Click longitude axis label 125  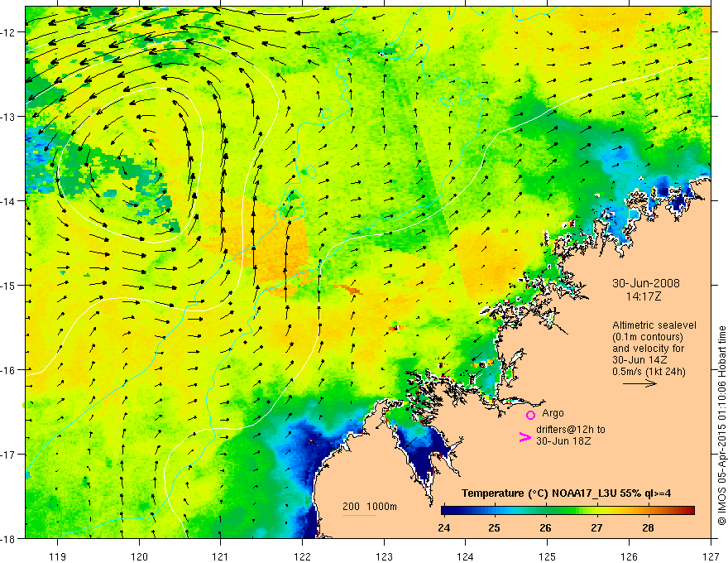pos(548,556)
